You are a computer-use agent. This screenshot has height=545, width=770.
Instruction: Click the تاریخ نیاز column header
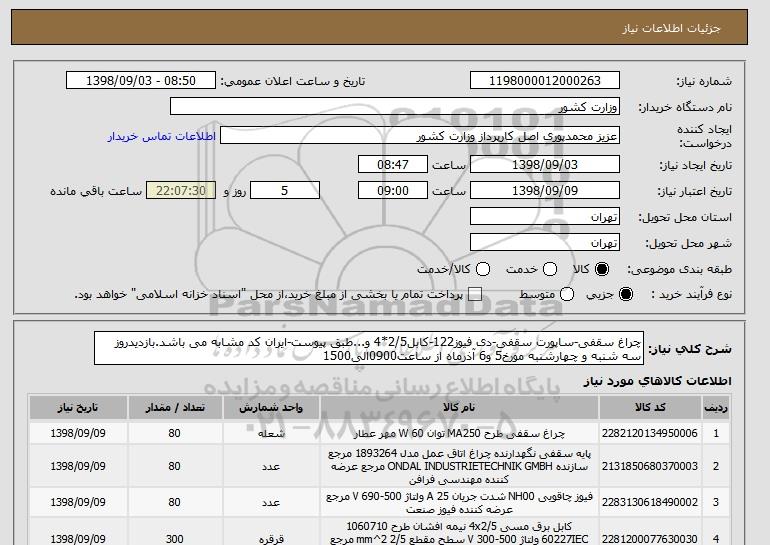(78, 408)
